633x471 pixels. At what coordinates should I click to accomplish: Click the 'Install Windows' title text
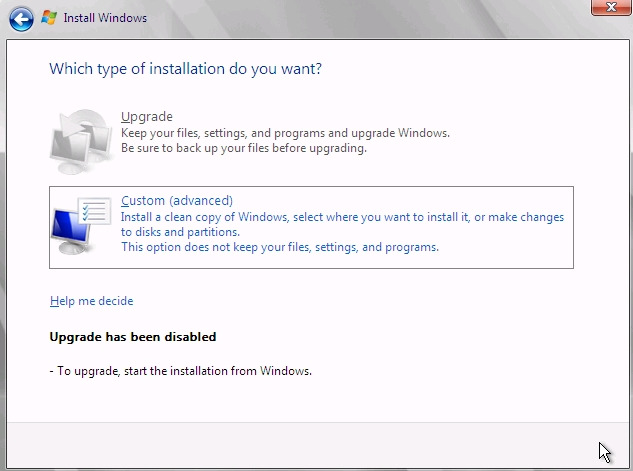(x=105, y=18)
